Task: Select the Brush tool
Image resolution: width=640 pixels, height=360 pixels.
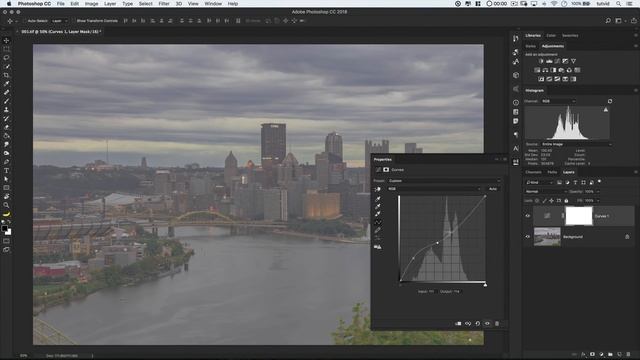Action: [7, 101]
